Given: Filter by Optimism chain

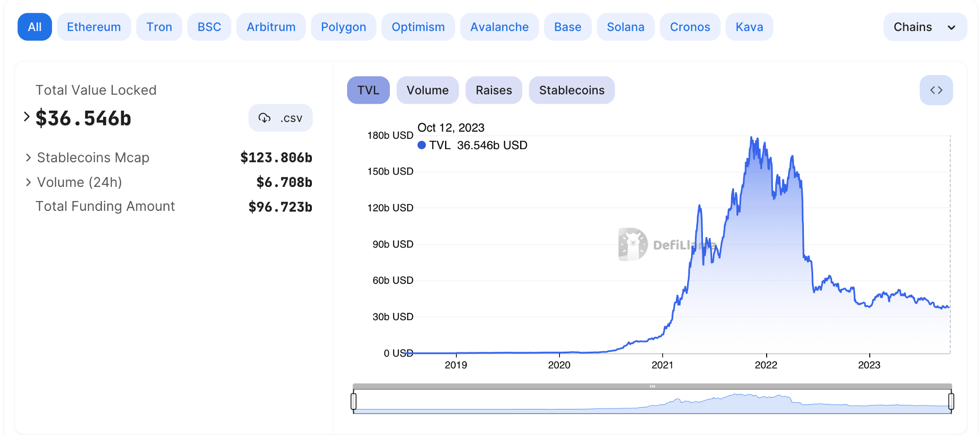Looking at the screenshot, I should 418,27.
